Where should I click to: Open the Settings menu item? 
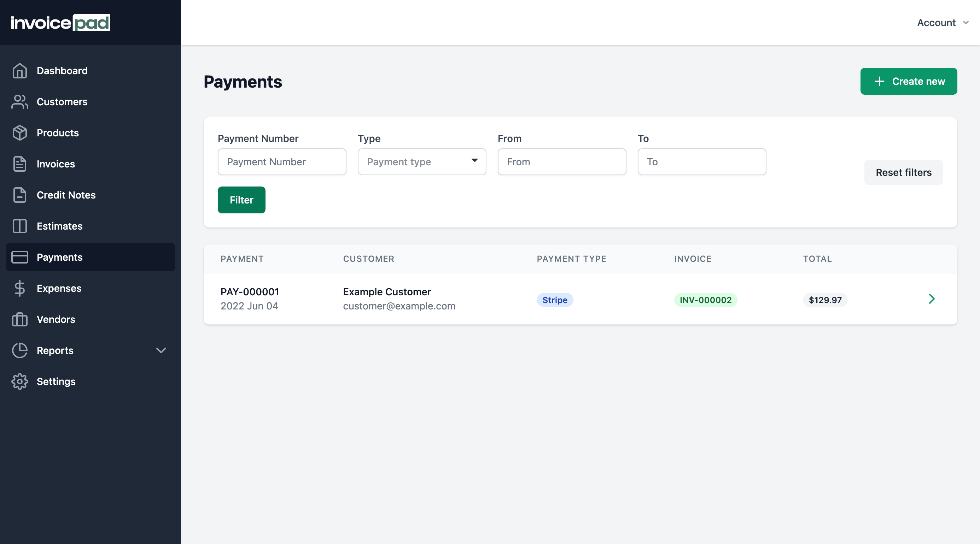tap(91, 382)
